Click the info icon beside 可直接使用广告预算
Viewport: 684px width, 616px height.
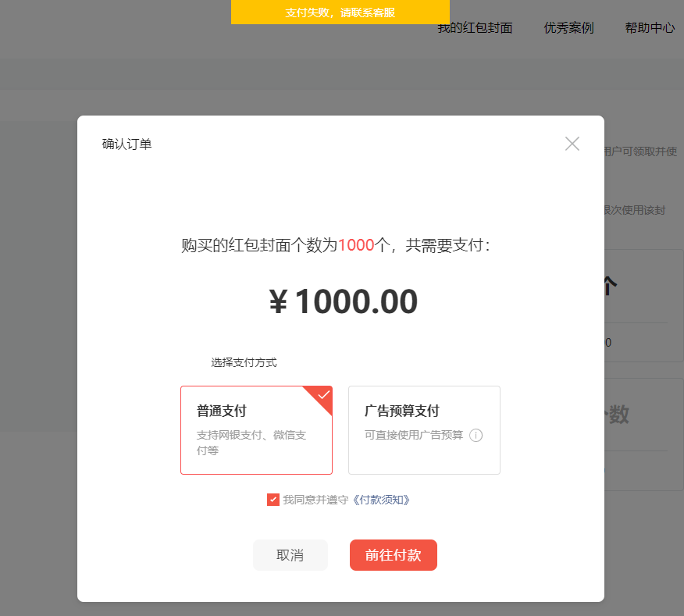[x=476, y=436]
